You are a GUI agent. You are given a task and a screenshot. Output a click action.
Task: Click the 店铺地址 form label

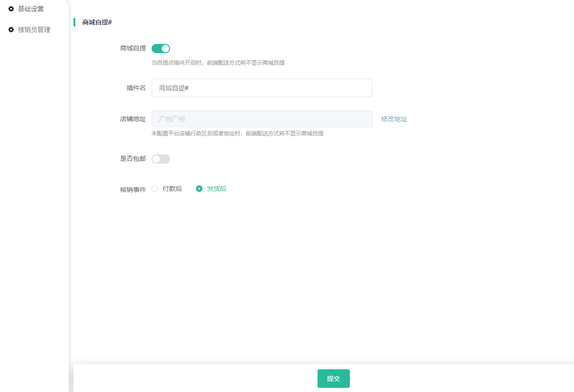pyautogui.click(x=133, y=119)
